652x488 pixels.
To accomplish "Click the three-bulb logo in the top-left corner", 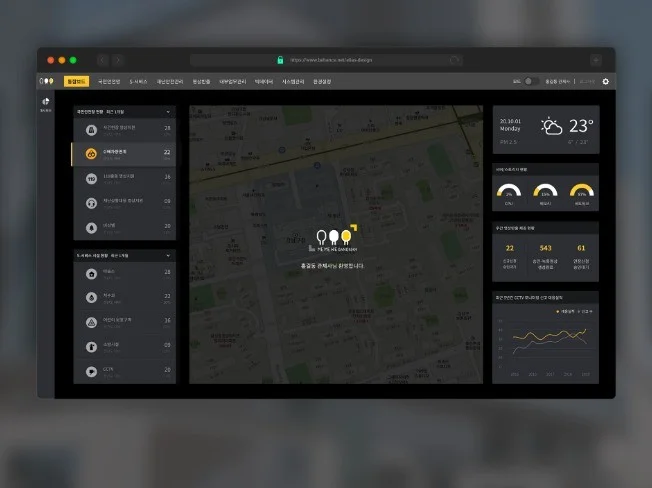I will (x=46, y=81).
